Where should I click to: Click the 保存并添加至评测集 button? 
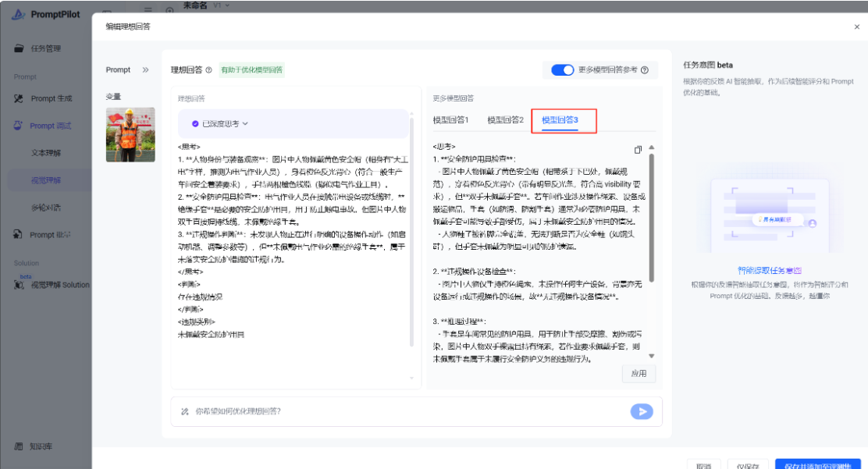(817, 466)
